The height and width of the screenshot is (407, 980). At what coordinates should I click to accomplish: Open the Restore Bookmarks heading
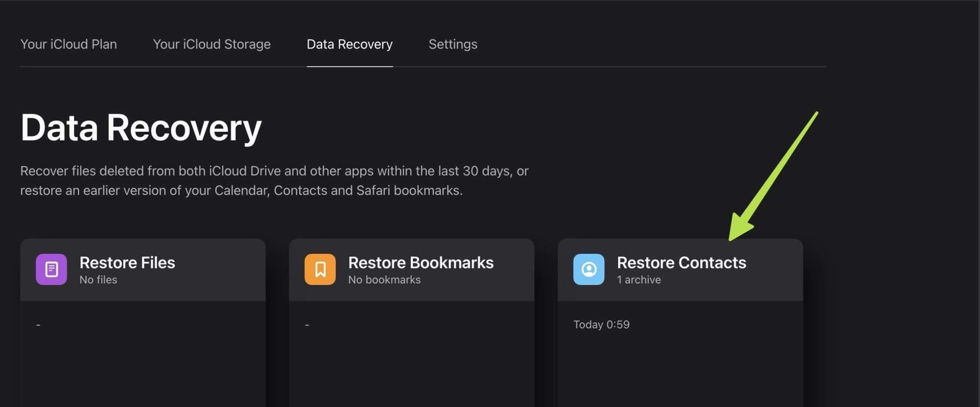[x=421, y=262]
